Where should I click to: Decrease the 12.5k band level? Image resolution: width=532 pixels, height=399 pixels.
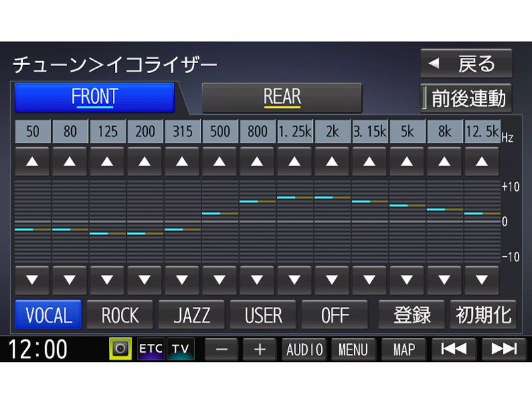click(482, 280)
